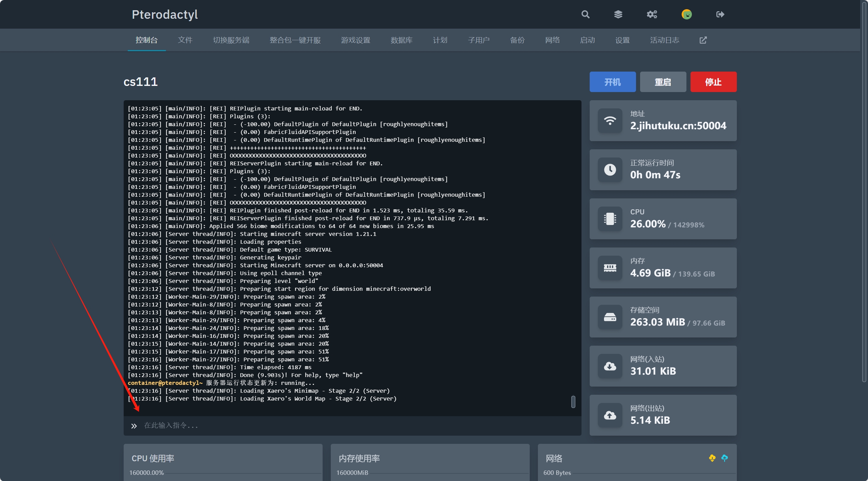868x481 pixels.
Task: Click the console scrollbar thumb
Action: [573, 402]
